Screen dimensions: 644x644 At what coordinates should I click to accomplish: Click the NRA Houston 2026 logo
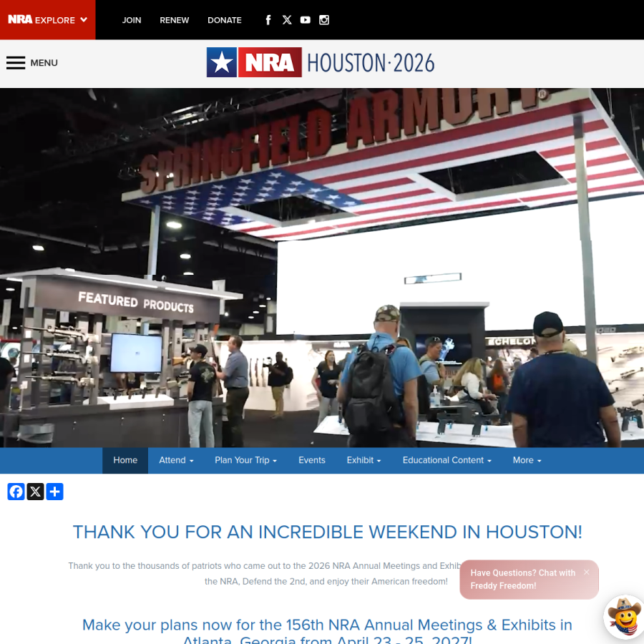point(321,62)
